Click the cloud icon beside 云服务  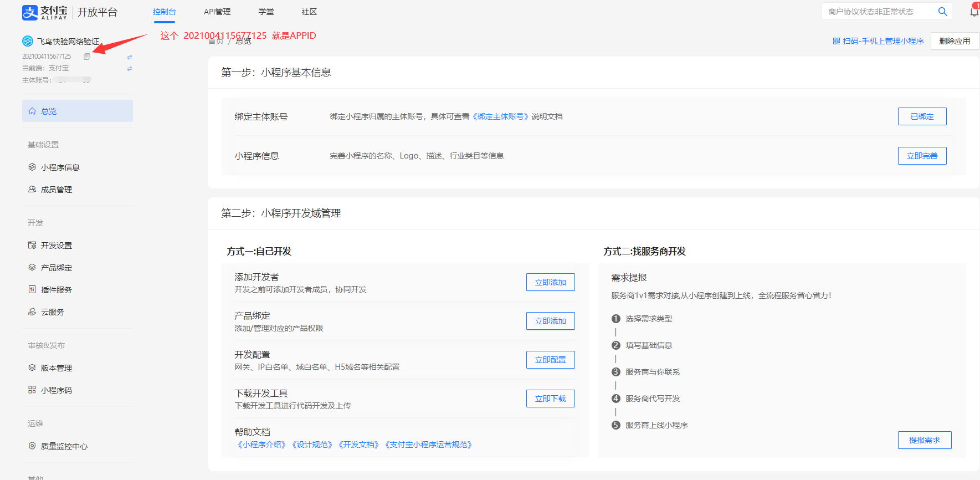(32, 312)
